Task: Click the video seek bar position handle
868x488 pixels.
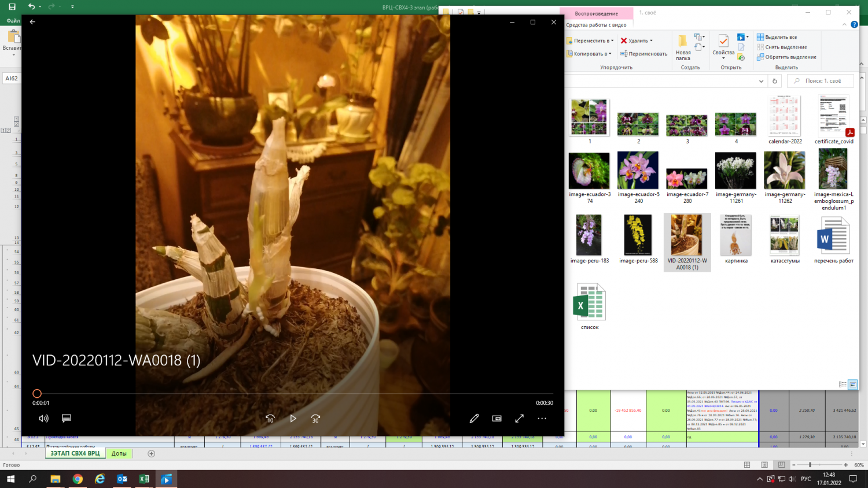Action: 37,394
